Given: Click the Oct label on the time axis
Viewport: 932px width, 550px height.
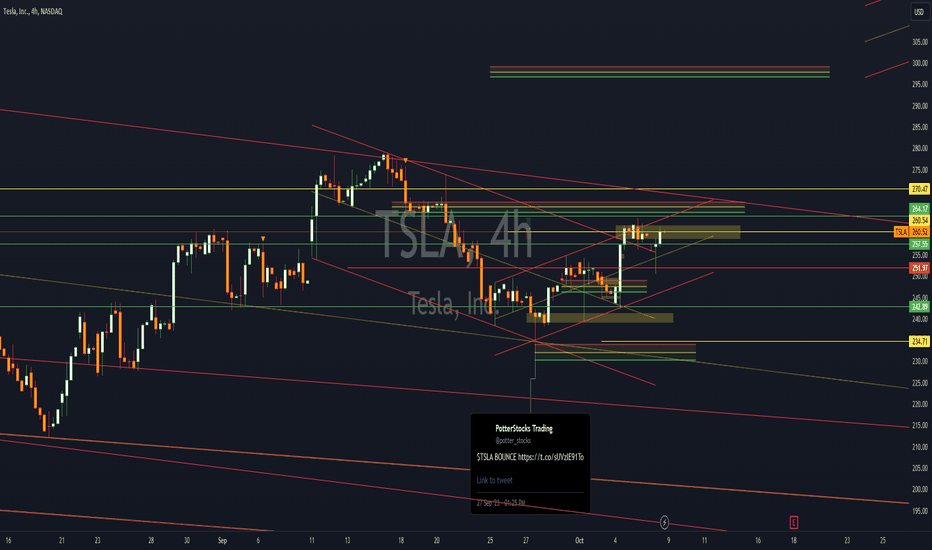Looking at the screenshot, I should coord(580,540).
